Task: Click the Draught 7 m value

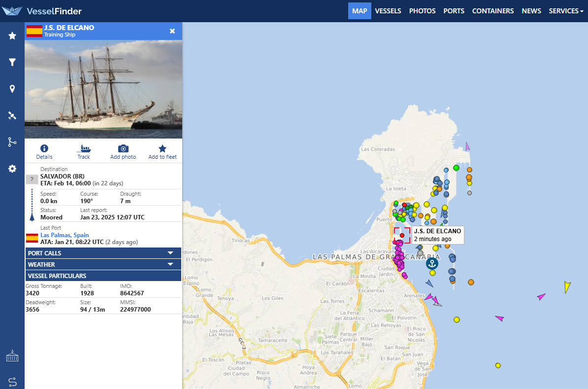Action: 125,201
